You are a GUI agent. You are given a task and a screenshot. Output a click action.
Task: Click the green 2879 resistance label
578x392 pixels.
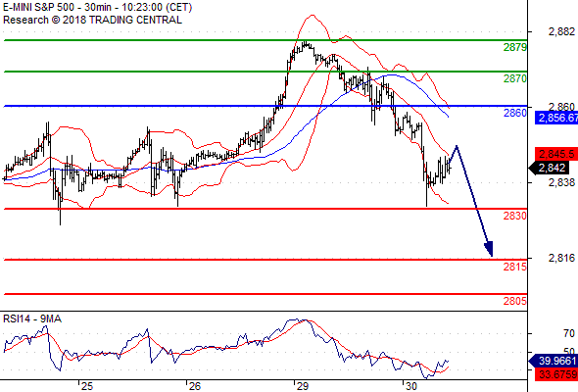[515, 47]
